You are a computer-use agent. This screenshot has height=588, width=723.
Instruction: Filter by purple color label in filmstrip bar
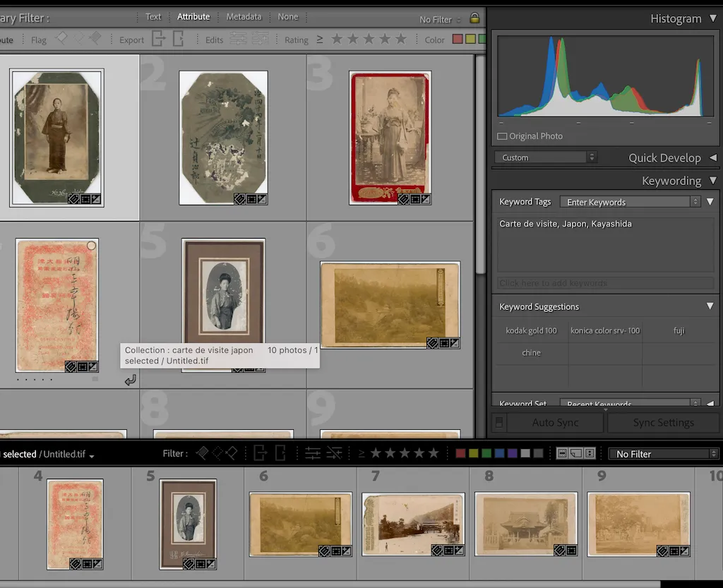click(x=513, y=453)
